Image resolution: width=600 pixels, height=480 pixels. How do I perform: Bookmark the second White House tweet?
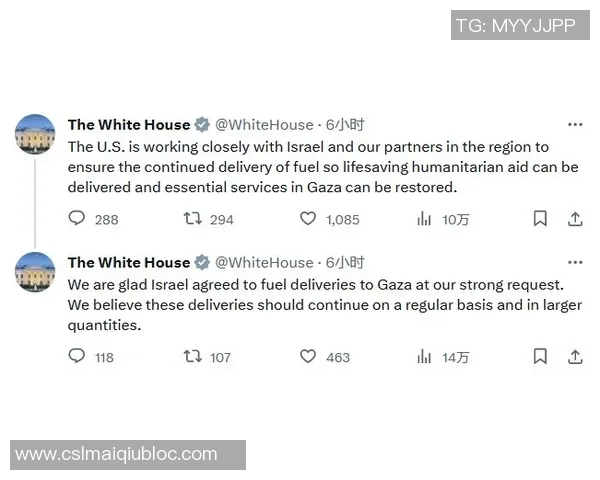click(x=540, y=356)
